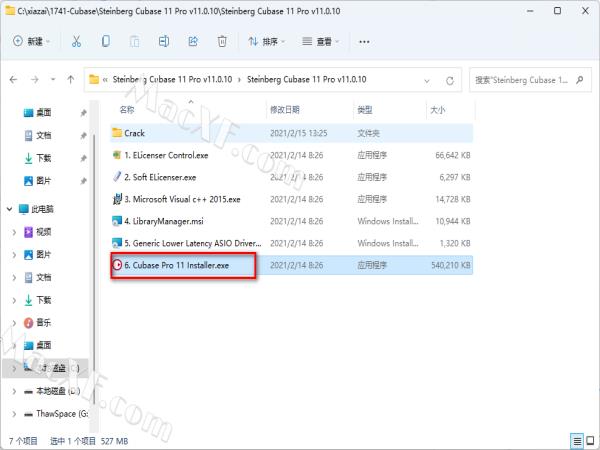Screen dimensions: 600x450
Task: Select 1. ELicenser Control.exe file
Action: tap(292, 155)
